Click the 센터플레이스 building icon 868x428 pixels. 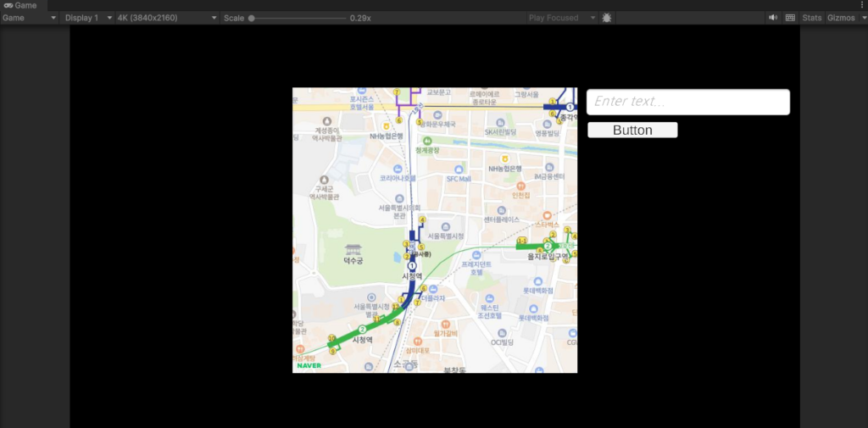502,210
